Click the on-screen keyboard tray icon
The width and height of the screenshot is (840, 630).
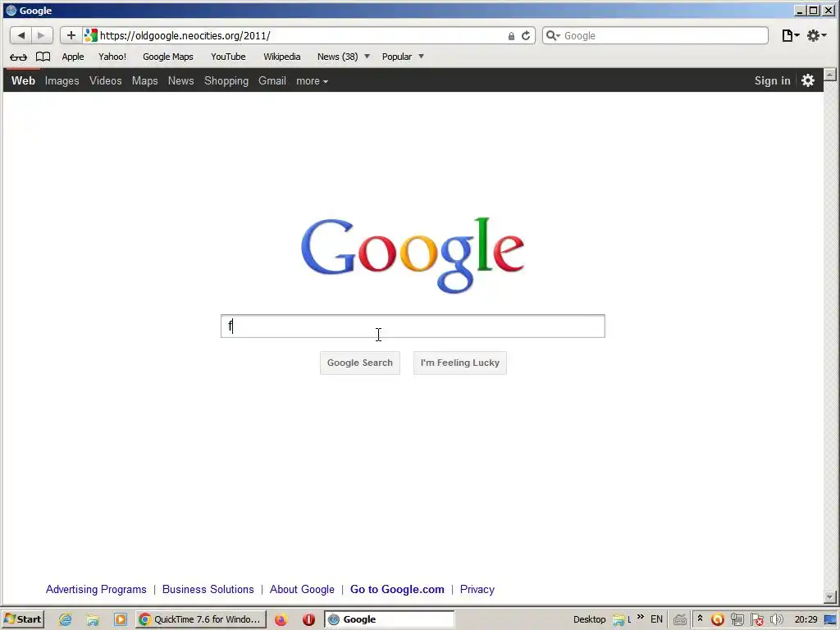680,620
